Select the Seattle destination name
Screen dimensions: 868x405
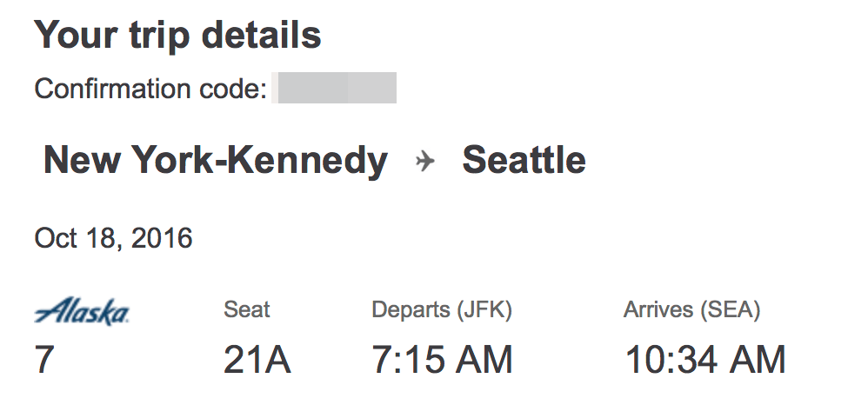524,161
